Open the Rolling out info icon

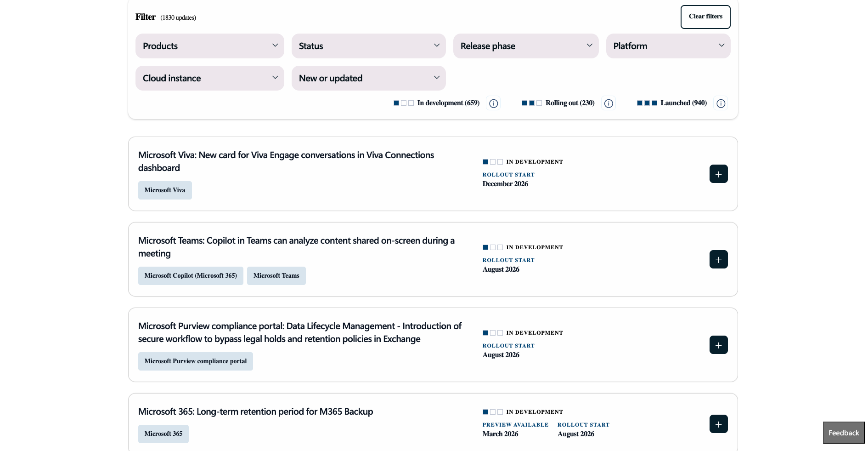tap(609, 103)
